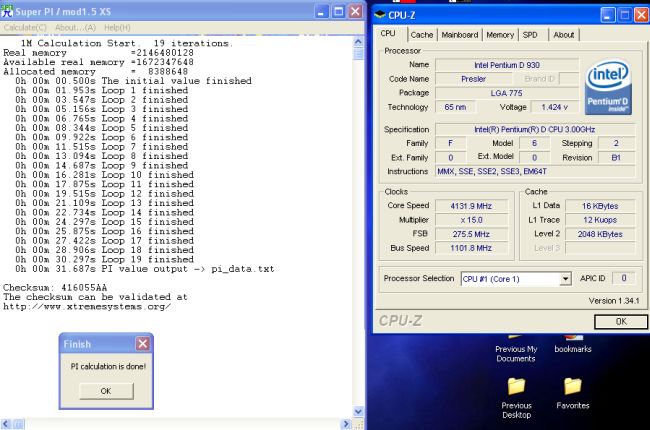This screenshot has width=650, height=430.
Task: Click the 1M Calculation Start line
Action: (127, 43)
